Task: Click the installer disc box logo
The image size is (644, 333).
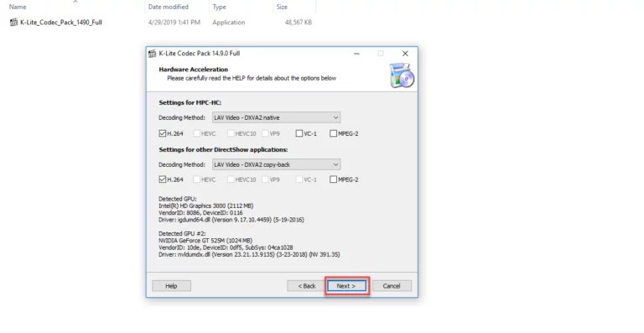Action: point(402,75)
